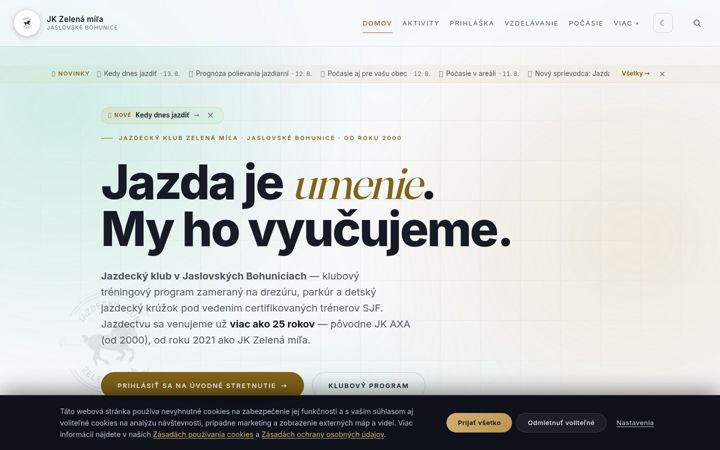Open the Prihláška menu item
The image size is (720, 450).
pos(472,23)
